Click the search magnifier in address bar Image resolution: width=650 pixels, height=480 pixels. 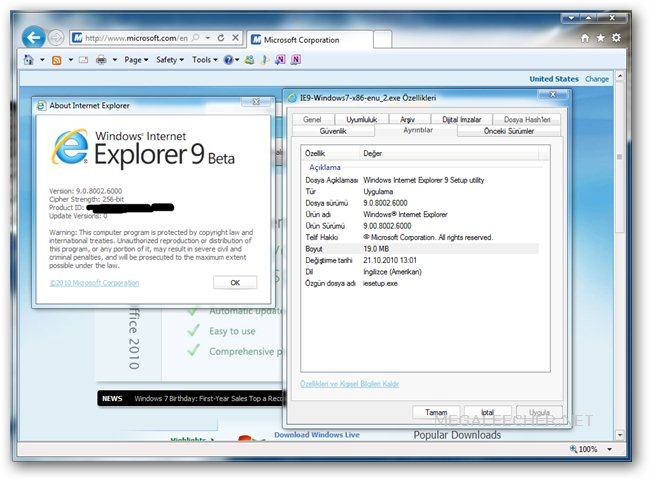[x=196, y=38]
